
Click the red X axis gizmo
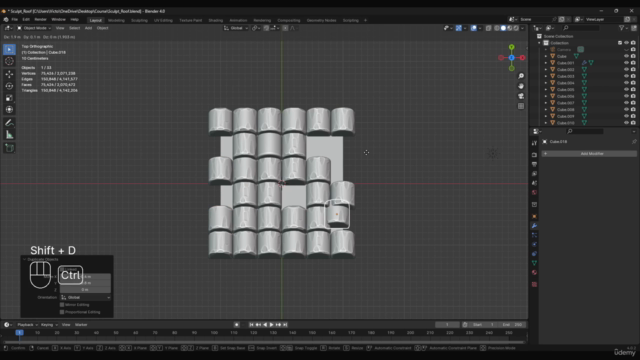pos(522,58)
